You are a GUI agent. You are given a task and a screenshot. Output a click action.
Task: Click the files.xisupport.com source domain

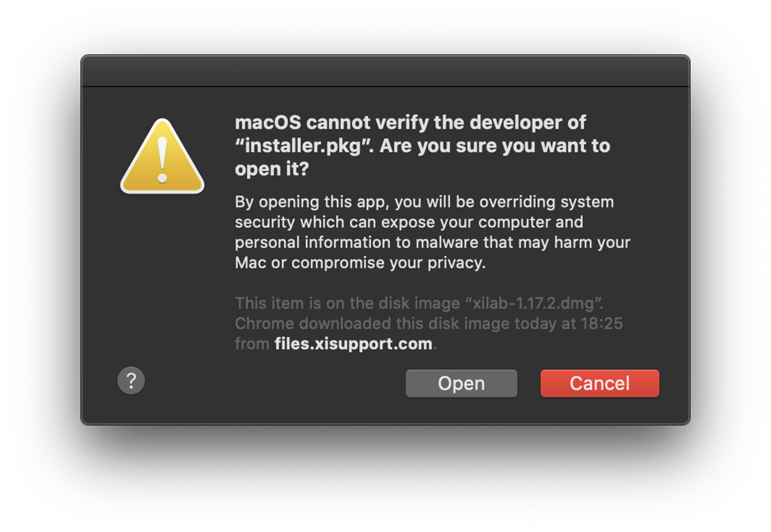coord(353,344)
